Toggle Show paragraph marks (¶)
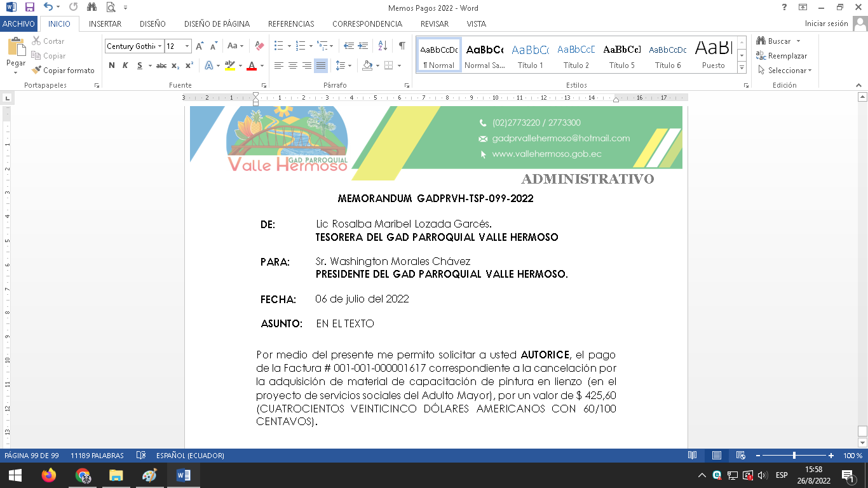 tap(402, 46)
